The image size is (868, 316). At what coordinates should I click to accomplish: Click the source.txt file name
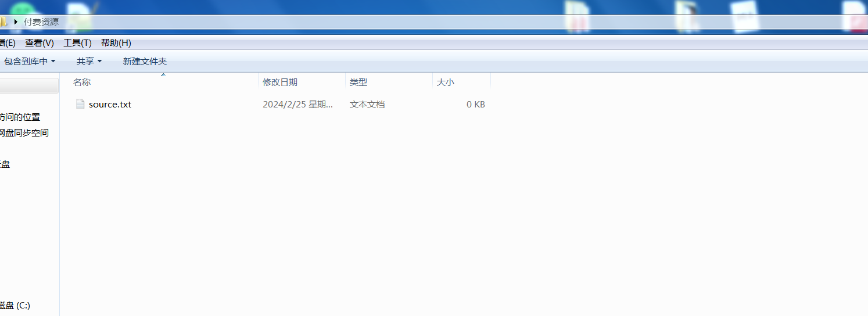coord(110,105)
